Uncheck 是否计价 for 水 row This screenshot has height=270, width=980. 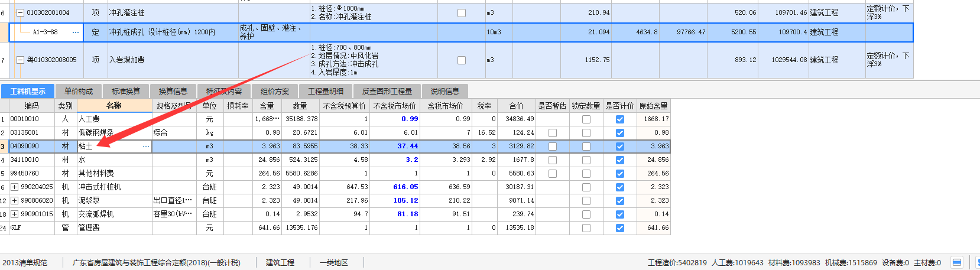pyautogui.click(x=620, y=160)
